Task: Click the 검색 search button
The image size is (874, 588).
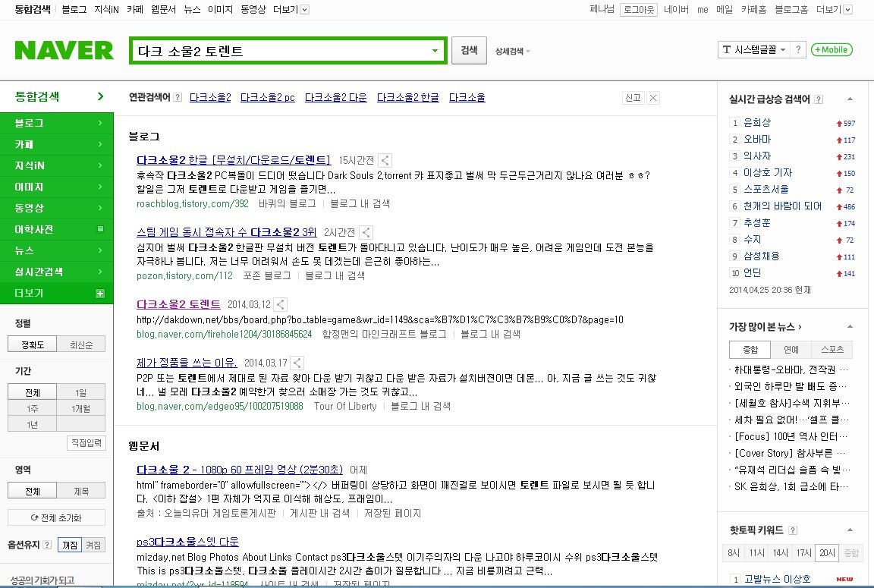Action: 469,50
